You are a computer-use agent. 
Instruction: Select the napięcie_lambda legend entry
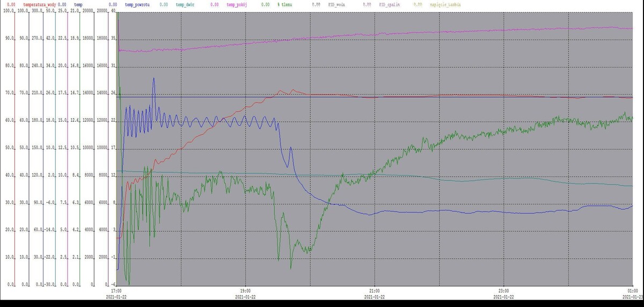(445, 4)
